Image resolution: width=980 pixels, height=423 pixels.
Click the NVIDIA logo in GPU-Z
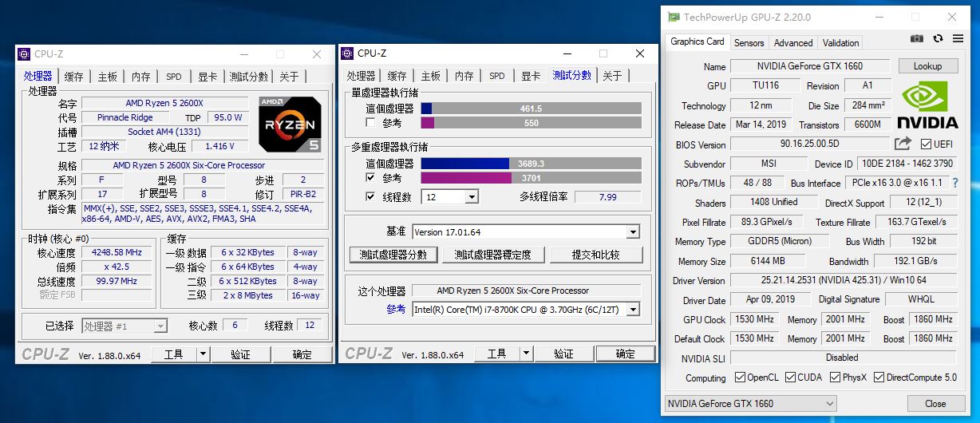click(x=927, y=105)
